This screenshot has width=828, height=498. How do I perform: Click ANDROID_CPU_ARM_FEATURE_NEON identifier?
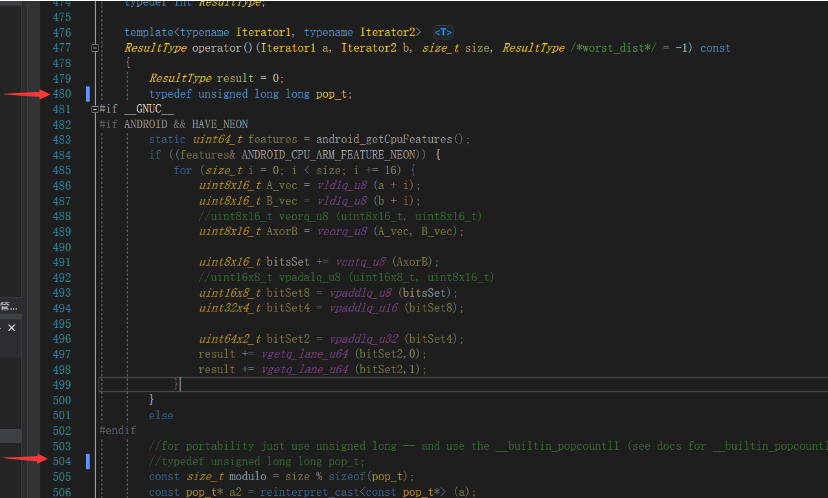[x=329, y=155]
